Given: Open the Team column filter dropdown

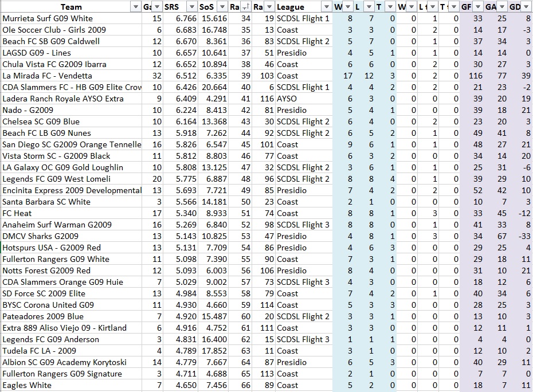Looking at the screenshot, I should (135, 7).
